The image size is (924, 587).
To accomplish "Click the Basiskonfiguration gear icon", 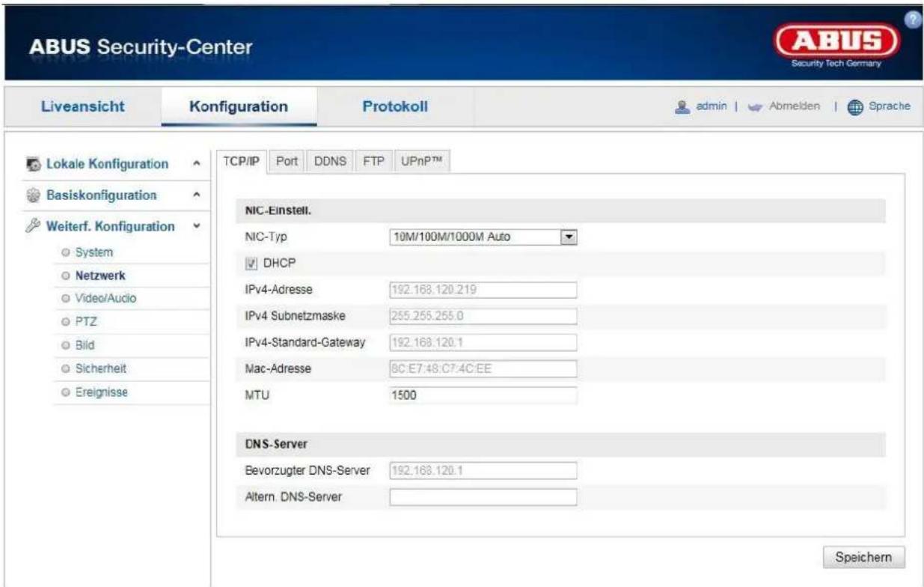I will pyautogui.click(x=32, y=196).
